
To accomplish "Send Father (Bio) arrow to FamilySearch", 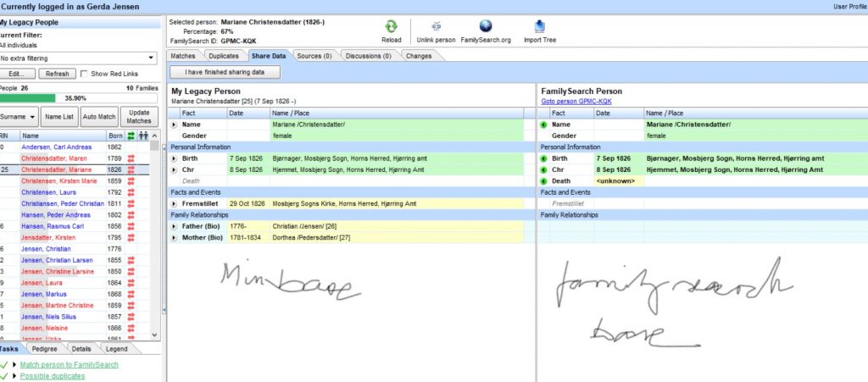I will coord(174,227).
